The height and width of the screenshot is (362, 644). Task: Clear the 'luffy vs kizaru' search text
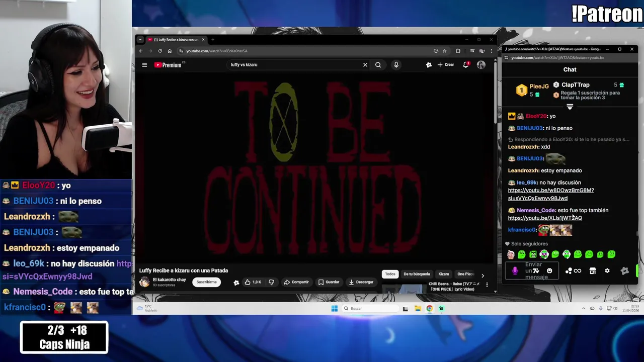pyautogui.click(x=365, y=65)
